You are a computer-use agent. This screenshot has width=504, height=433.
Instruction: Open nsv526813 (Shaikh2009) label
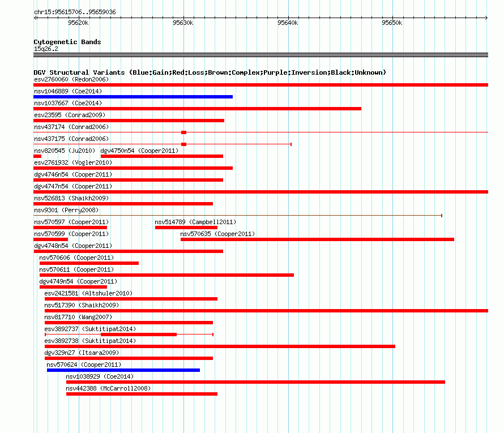[71, 198]
